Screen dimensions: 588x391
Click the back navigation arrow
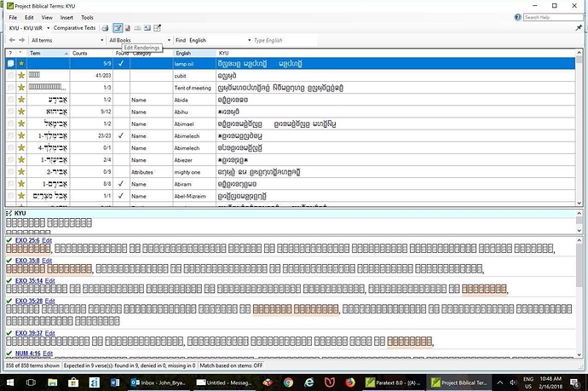[12, 40]
